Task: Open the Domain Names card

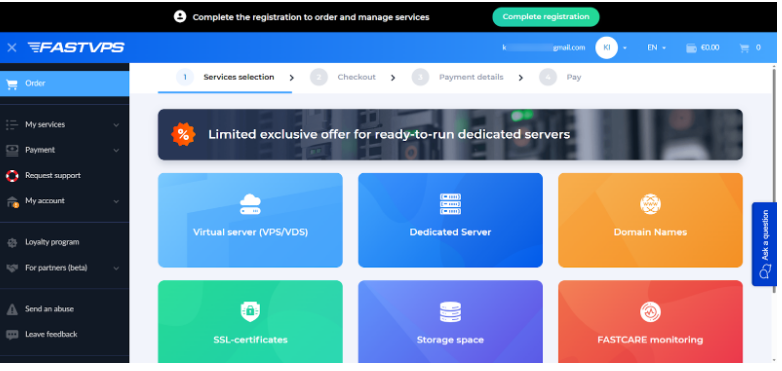Action: (x=650, y=220)
